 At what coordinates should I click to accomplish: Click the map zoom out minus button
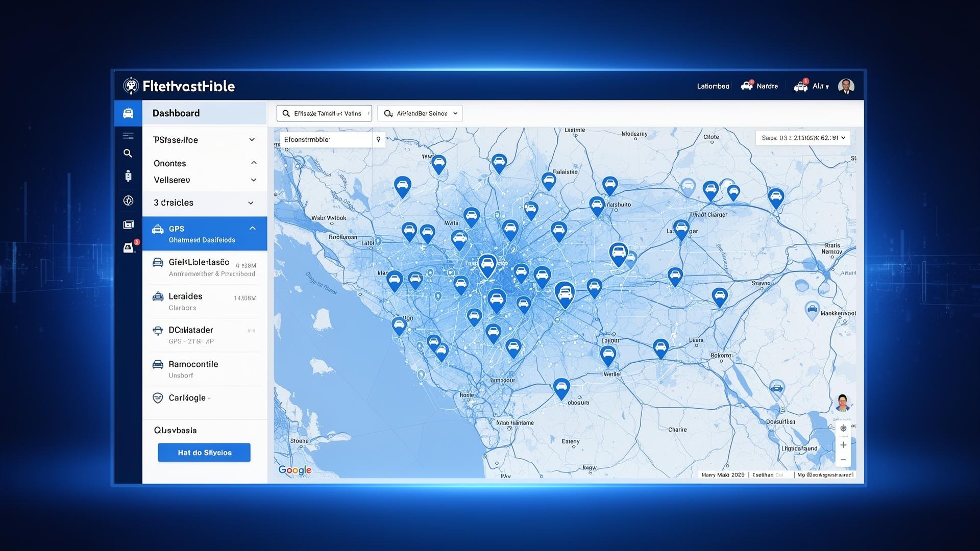(x=843, y=460)
